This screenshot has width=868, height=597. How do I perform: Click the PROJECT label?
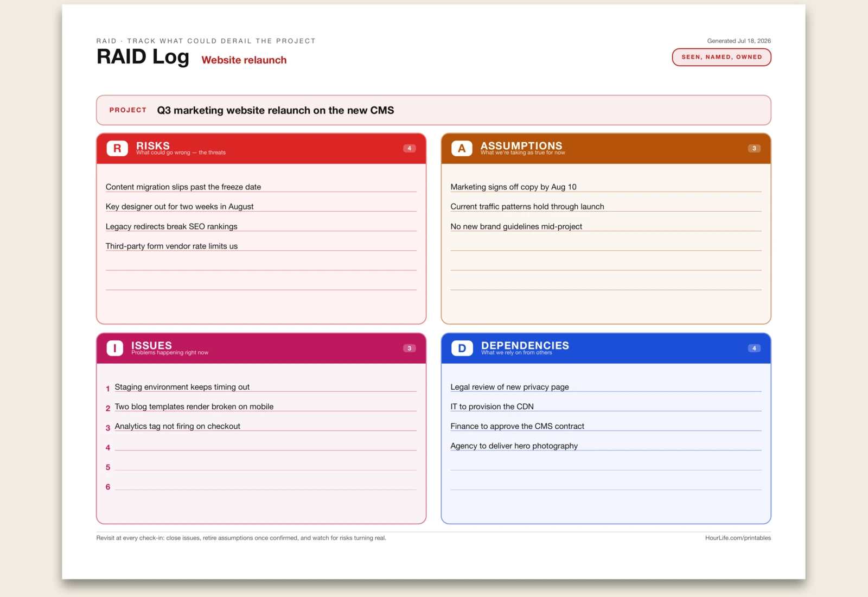[x=128, y=110]
